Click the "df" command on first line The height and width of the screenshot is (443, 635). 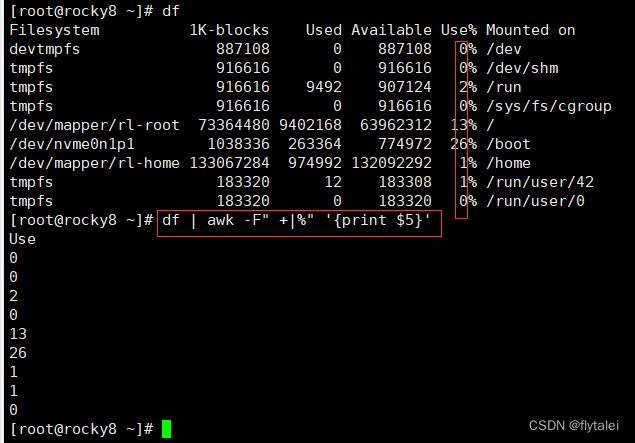[x=170, y=11]
